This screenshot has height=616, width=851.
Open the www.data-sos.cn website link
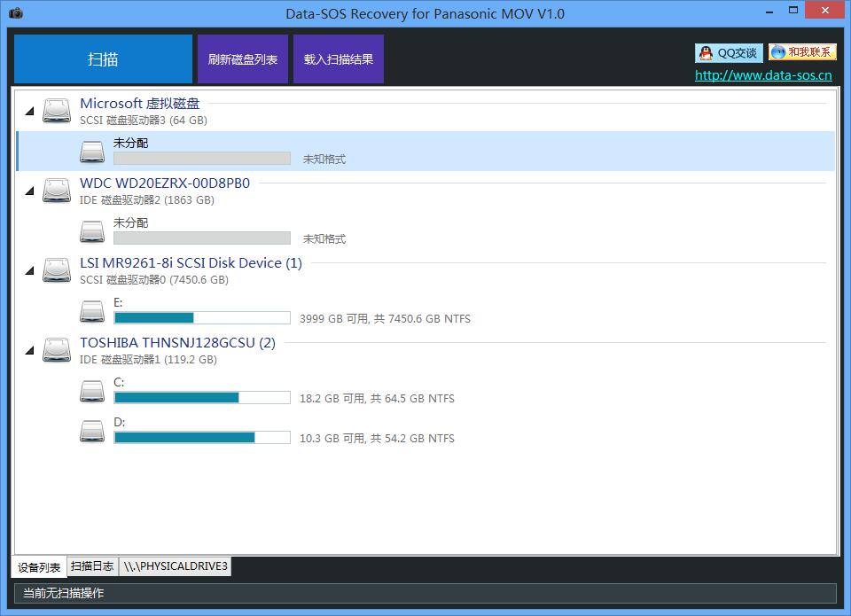[763, 75]
